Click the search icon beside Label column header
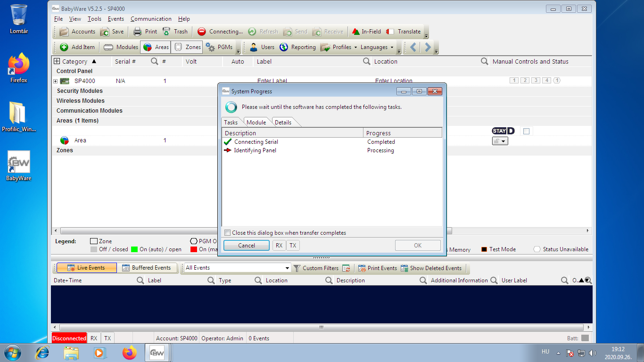 point(366,61)
